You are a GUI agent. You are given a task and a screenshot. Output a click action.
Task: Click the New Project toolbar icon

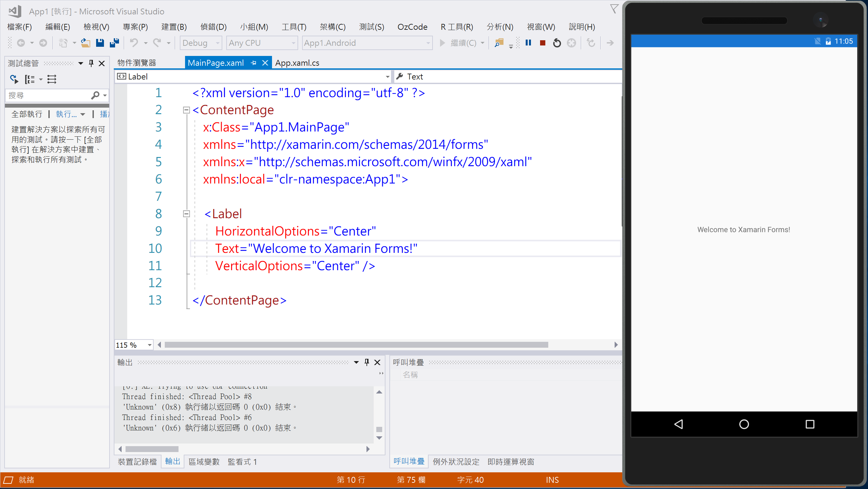tap(63, 43)
